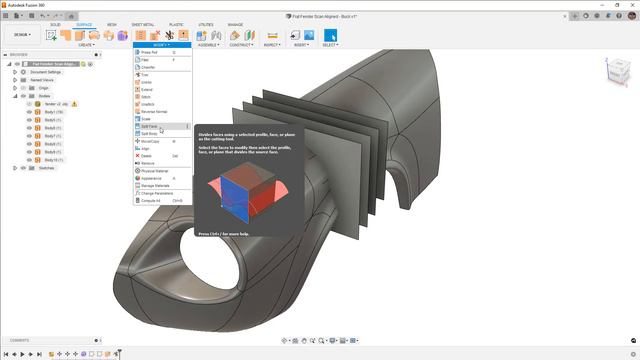The width and height of the screenshot is (640, 360).
Task: Click the Measure ruler icon under Inspect
Action: point(272,36)
